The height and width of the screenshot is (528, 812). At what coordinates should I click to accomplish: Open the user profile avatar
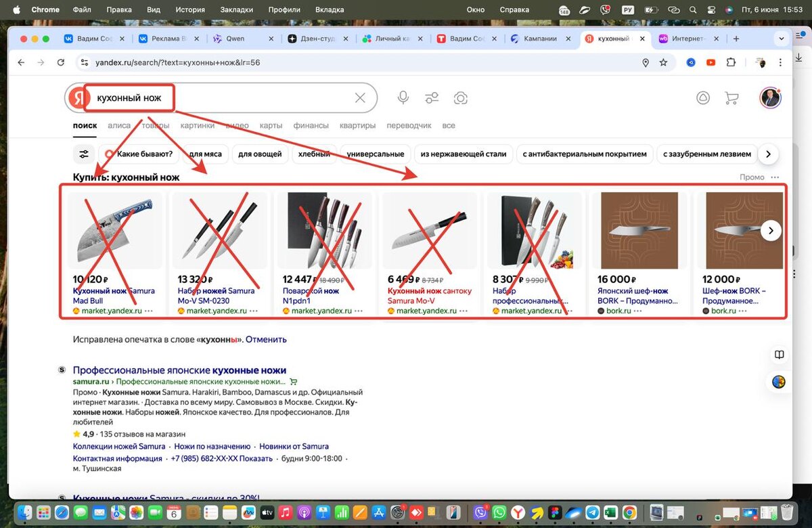[x=770, y=98]
